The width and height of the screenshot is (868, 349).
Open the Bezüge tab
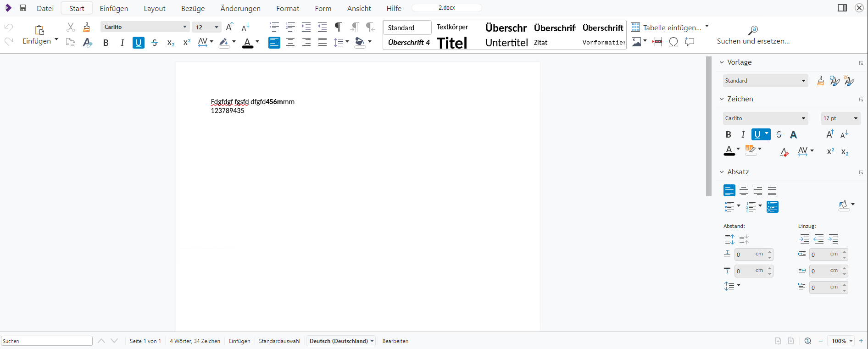(193, 8)
